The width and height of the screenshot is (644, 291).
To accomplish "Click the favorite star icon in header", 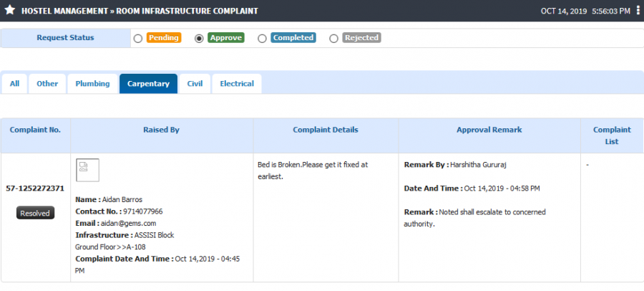I will click(9, 11).
